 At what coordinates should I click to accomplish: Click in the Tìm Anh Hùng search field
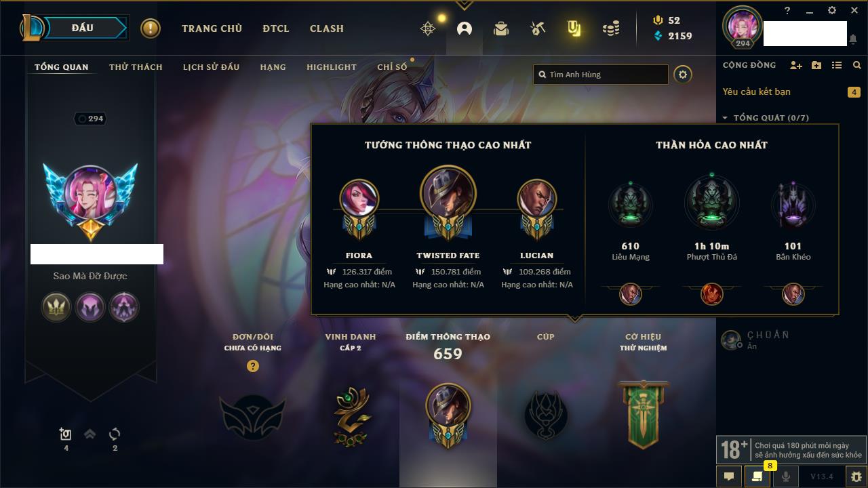pyautogui.click(x=601, y=75)
